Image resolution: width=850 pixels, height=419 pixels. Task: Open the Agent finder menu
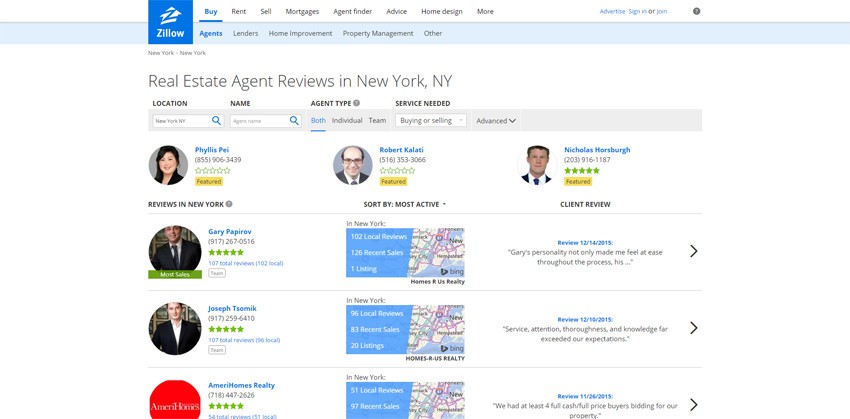pos(352,11)
